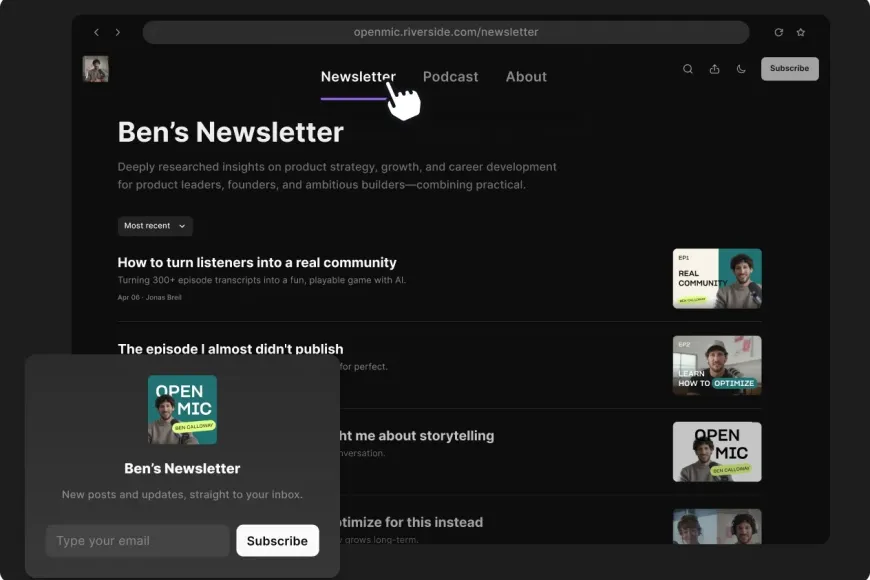
Task: Toggle dark mode with the moon icon
Action: click(741, 69)
